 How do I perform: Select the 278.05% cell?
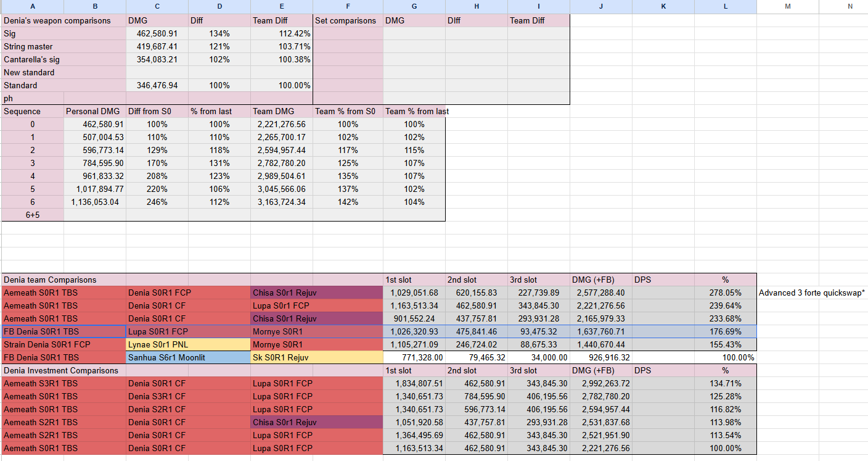click(726, 293)
